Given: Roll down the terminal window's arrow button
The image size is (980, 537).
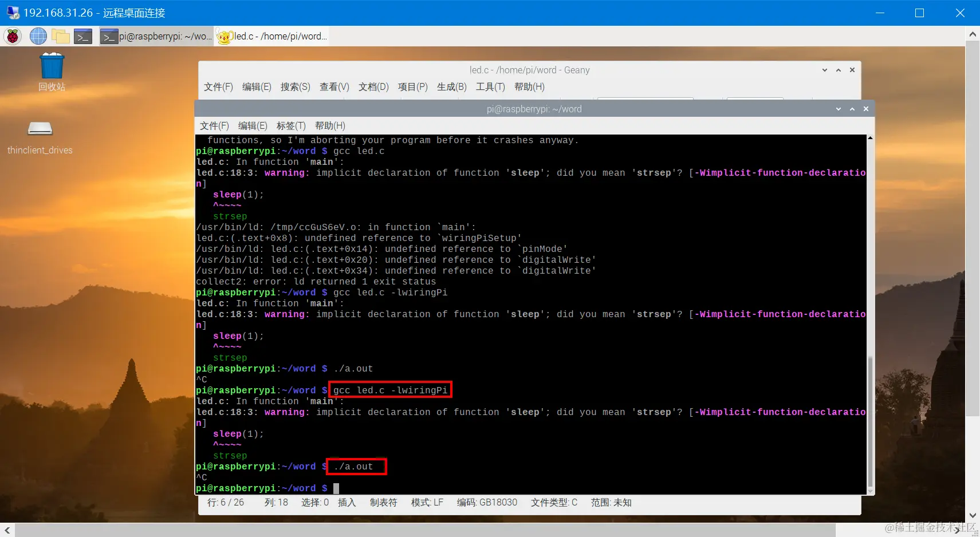Looking at the screenshot, I should pos(838,109).
